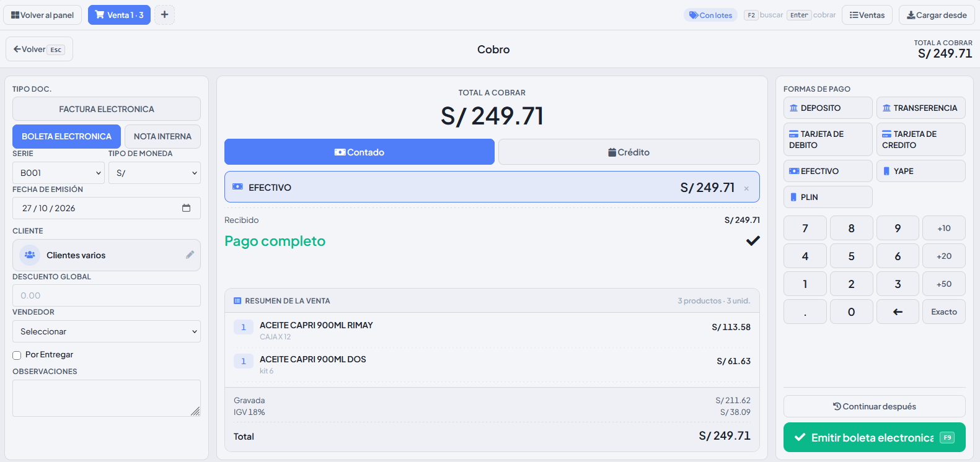Tap keypad digit 1
Screen dimensions: 980x462
(805, 284)
